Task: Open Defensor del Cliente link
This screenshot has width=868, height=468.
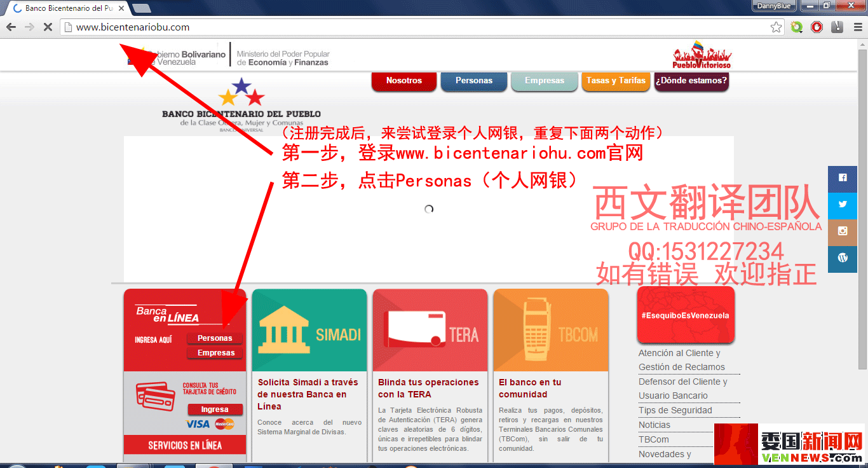Action: tap(683, 389)
